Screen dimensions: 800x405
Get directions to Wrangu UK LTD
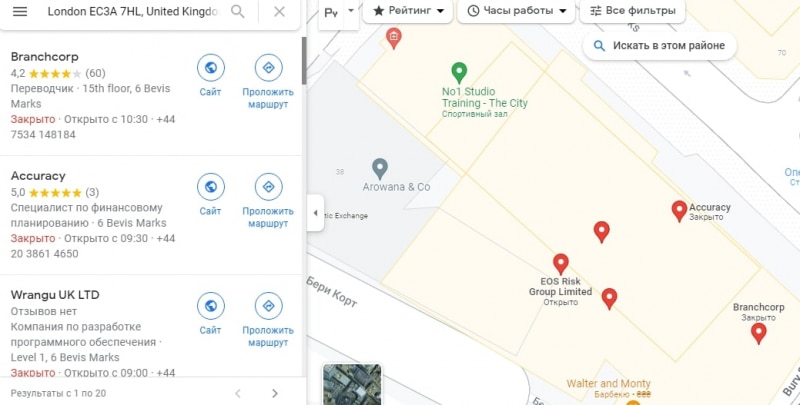[x=268, y=306]
